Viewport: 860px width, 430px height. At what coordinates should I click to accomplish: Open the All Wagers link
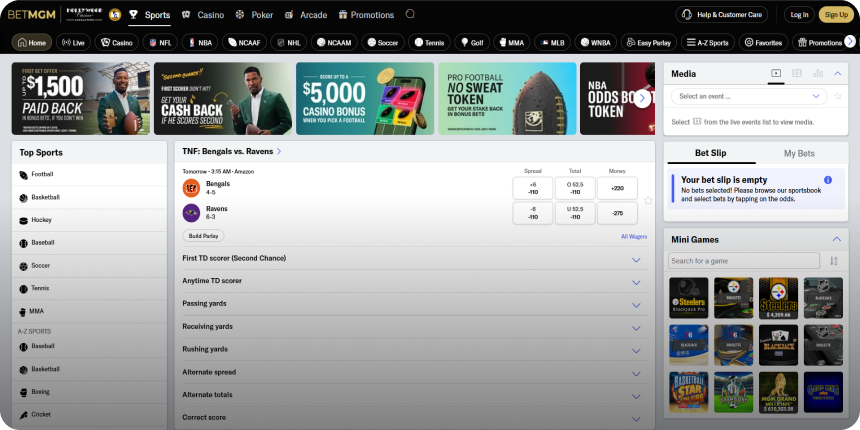633,237
